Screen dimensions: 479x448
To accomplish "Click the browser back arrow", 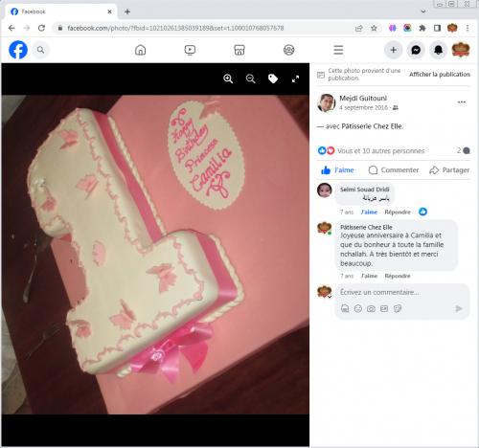I will click(11, 28).
